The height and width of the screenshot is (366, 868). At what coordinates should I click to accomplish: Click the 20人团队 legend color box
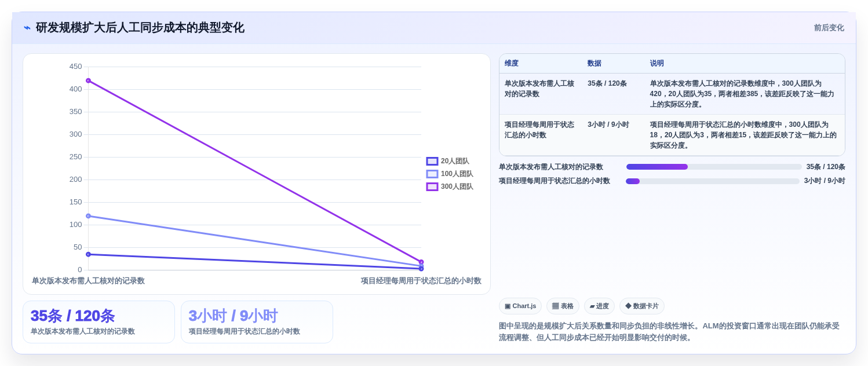pyautogui.click(x=432, y=161)
